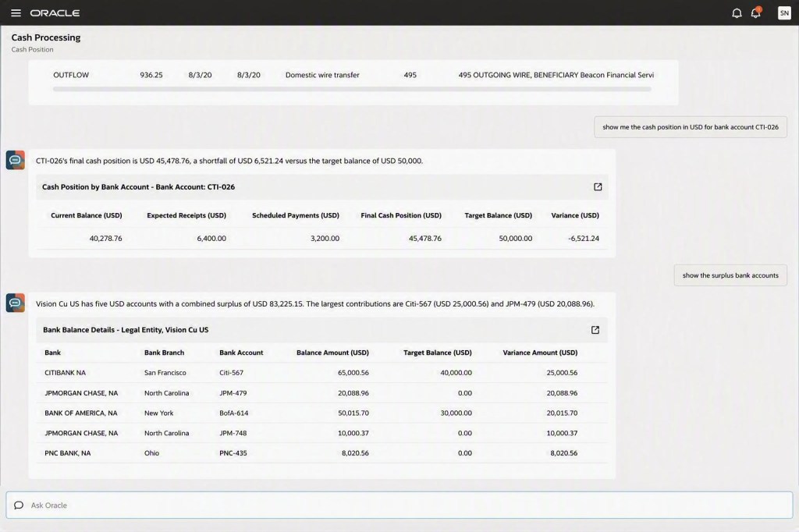Image resolution: width=799 pixels, height=532 pixels.
Task: Select the BANK OF AMERICA, NA row
Action: coord(321,413)
